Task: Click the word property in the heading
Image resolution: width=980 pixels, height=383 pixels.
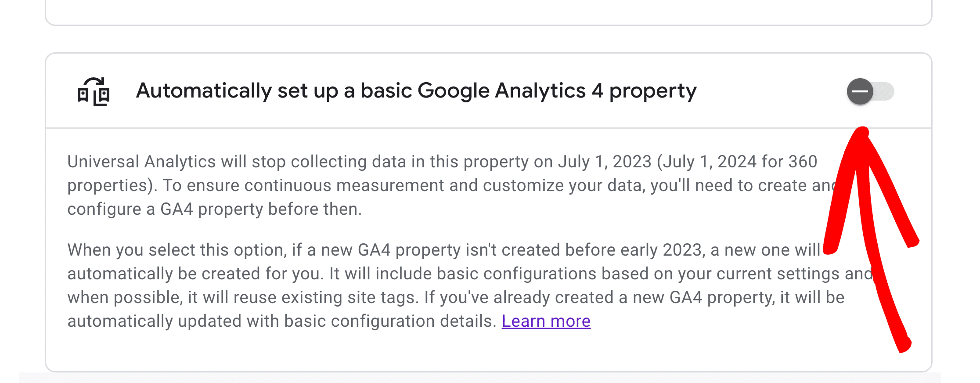Action: click(653, 92)
